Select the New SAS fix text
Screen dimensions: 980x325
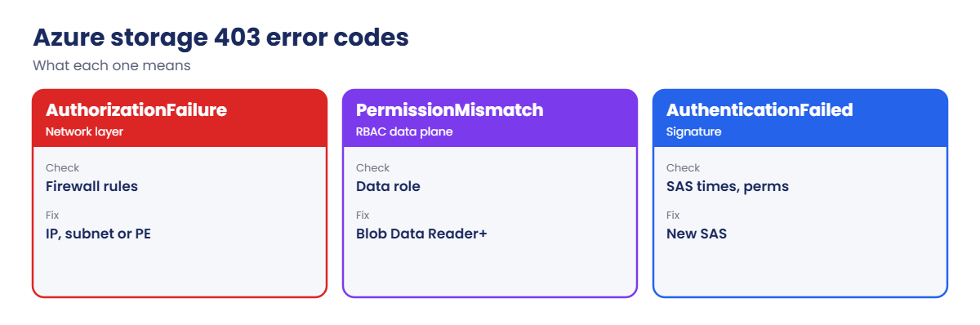point(697,234)
